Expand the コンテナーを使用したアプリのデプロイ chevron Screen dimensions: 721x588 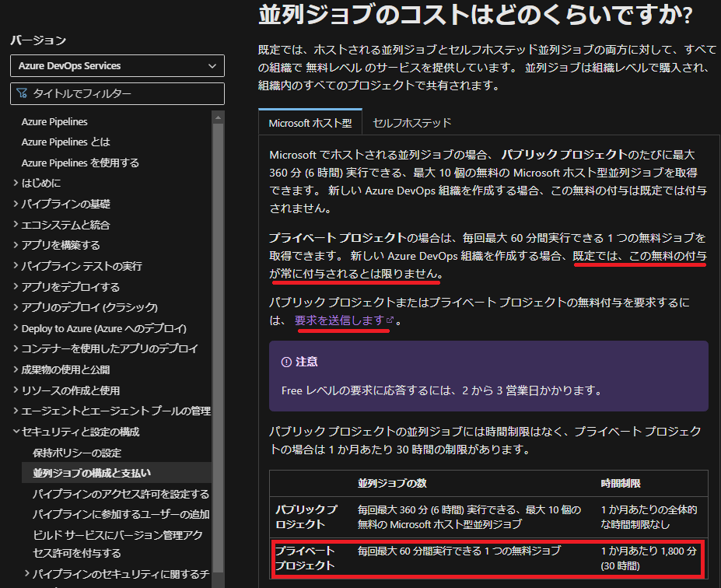(x=16, y=348)
